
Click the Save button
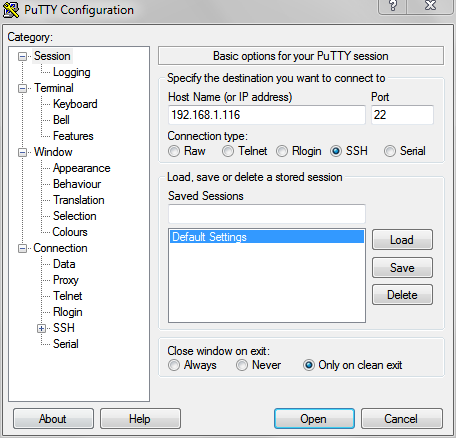[x=402, y=268]
